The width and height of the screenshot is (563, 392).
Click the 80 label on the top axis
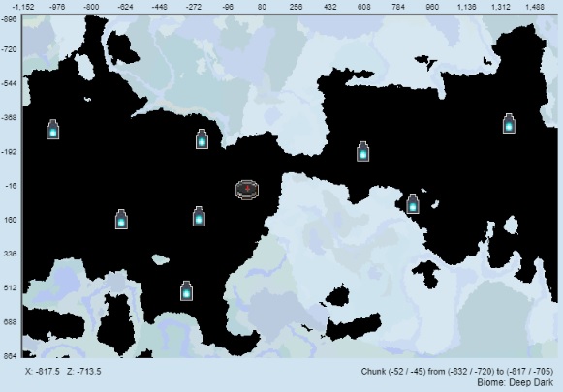pos(262,7)
